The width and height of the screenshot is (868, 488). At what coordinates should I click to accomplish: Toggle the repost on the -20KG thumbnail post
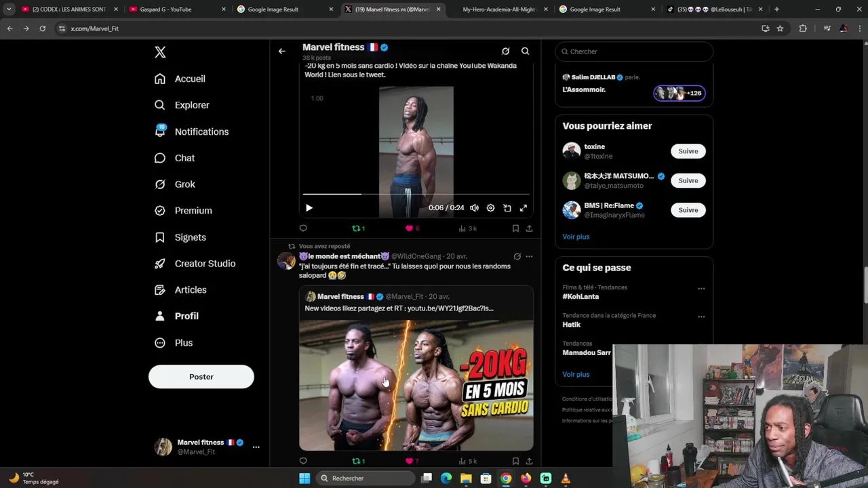(358, 461)
